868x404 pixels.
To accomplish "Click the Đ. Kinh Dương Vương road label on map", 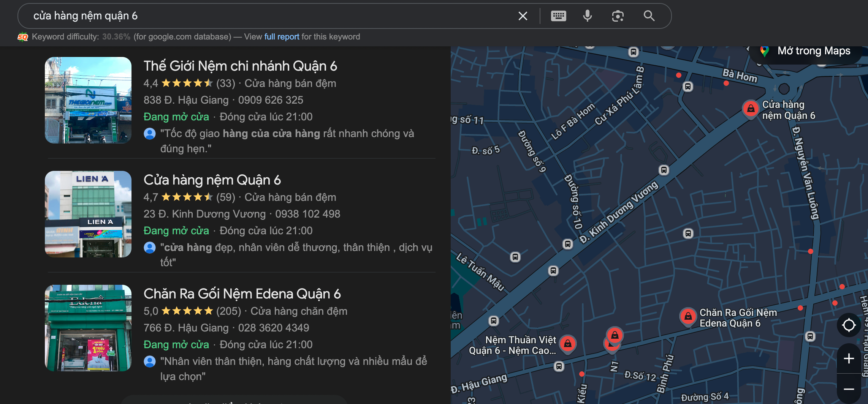I will tap(618, 212).
